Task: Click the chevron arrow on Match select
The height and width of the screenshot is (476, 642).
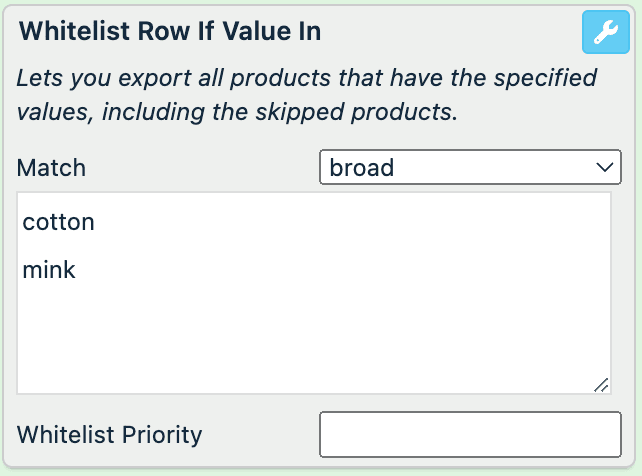Action: click(x=603, y=167)
